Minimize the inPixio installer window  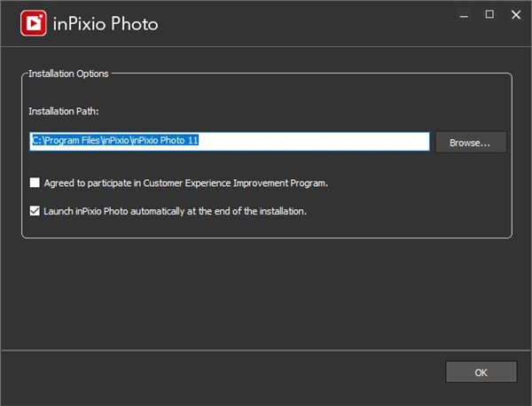(462, 14)
